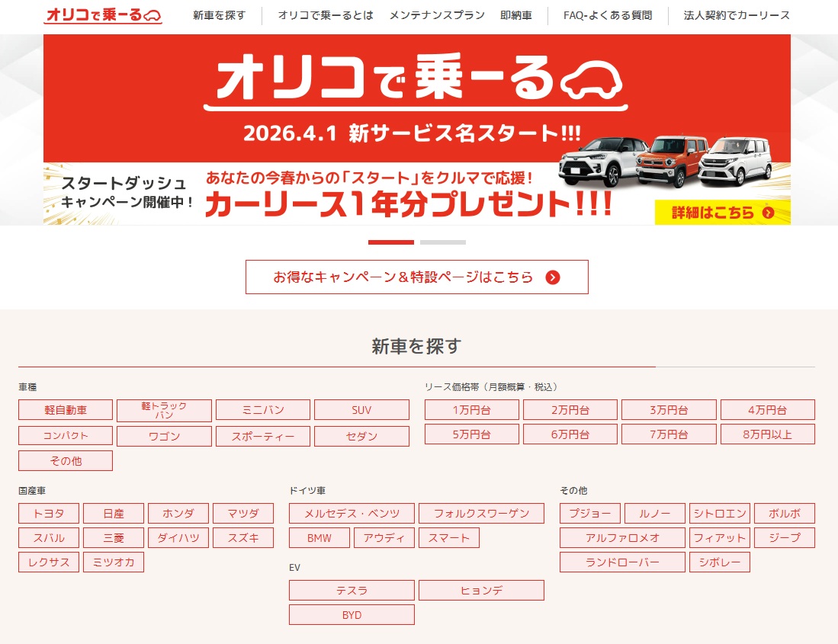Select メルセデス・ベンツ maker
This screenshot has width=838, height=644.
(352, 514)
